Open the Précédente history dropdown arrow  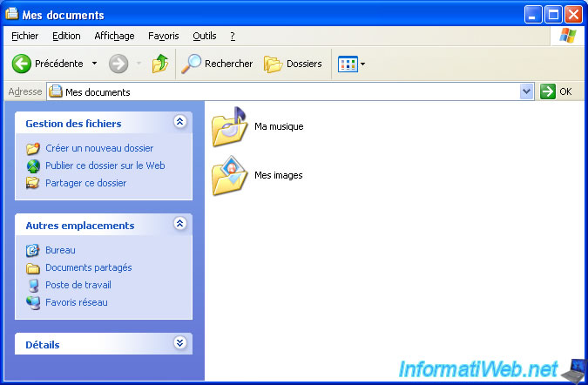[94, 64]
